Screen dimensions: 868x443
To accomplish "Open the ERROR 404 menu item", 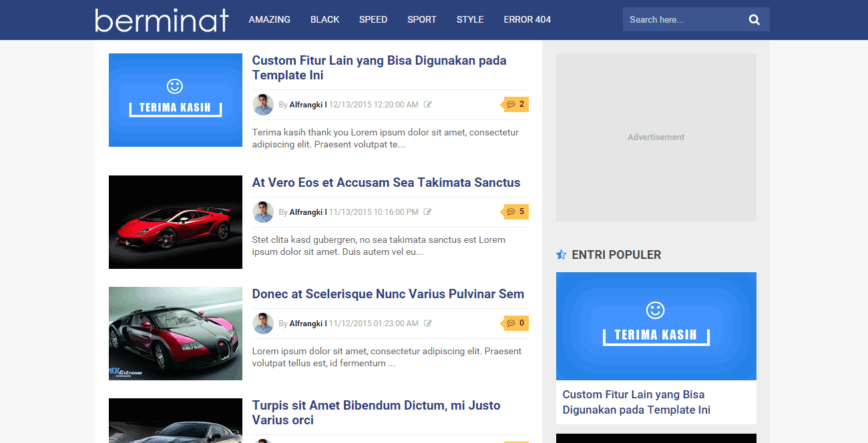I will coord(527,19).
